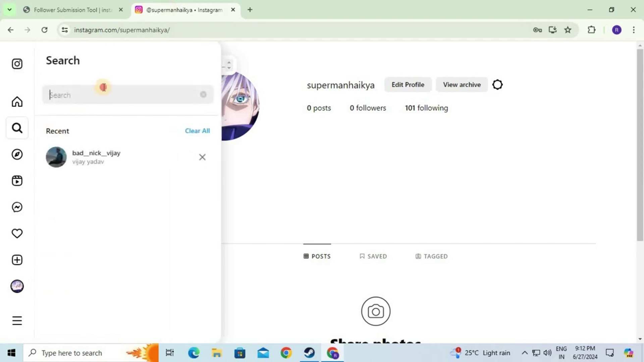
Task: Select the Search icon in sidebar
Action: [17, 128]
